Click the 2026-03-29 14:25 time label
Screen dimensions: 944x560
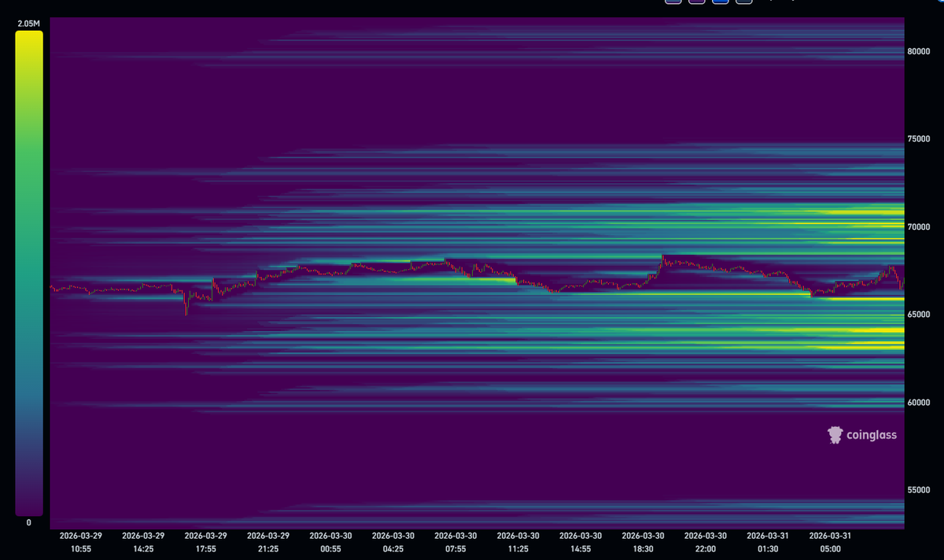point(143,542)
